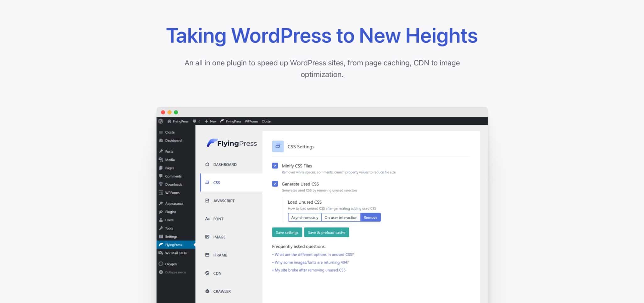This screenshot has height=303, width=644.
Task: Switch to the IFRAME tab
Action: (x=231, y=255)
